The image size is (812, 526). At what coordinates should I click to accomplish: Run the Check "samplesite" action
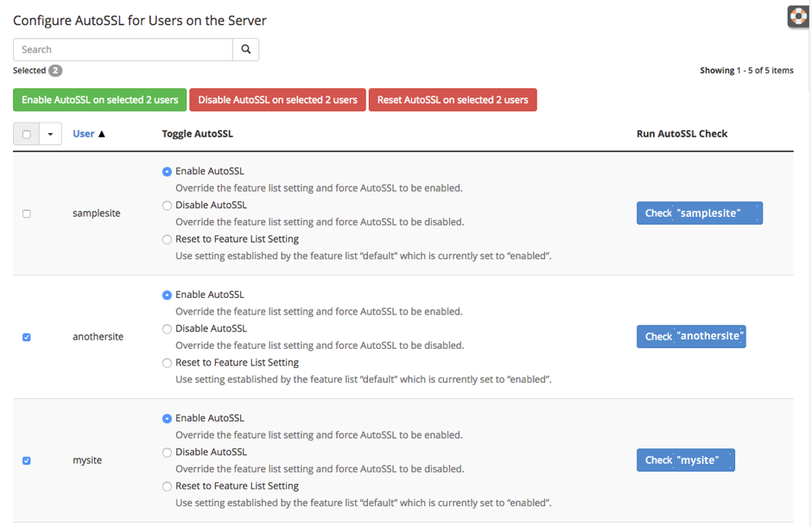click(x=700, y=212)
